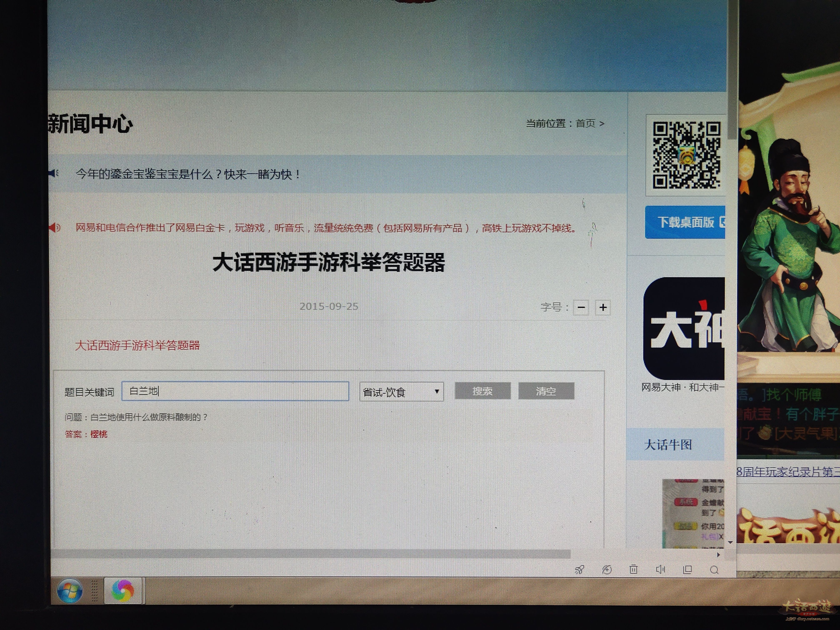Mute sound with the speaker icon in status bar
The image size is (840, 630).
click(x=660, y=569)
